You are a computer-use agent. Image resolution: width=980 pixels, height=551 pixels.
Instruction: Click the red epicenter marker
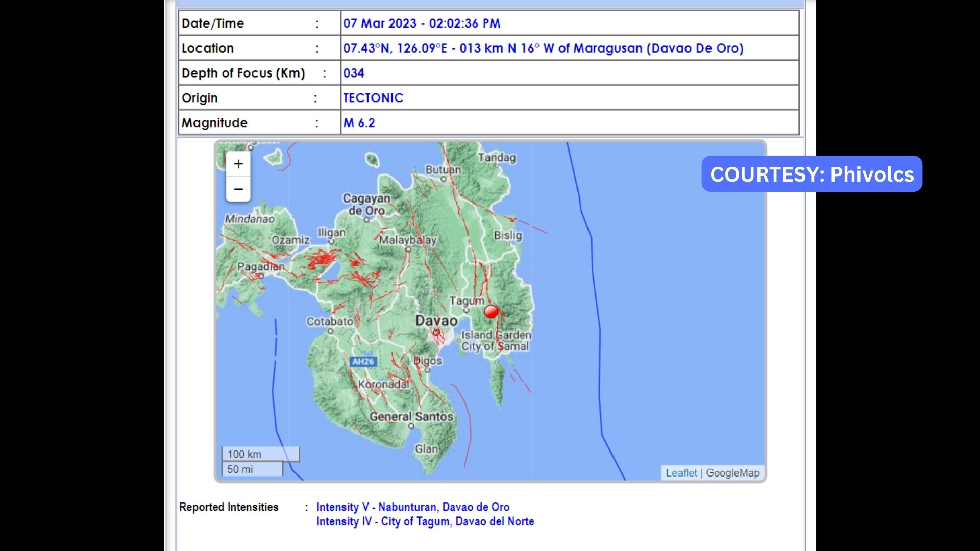tap(491, 311)
